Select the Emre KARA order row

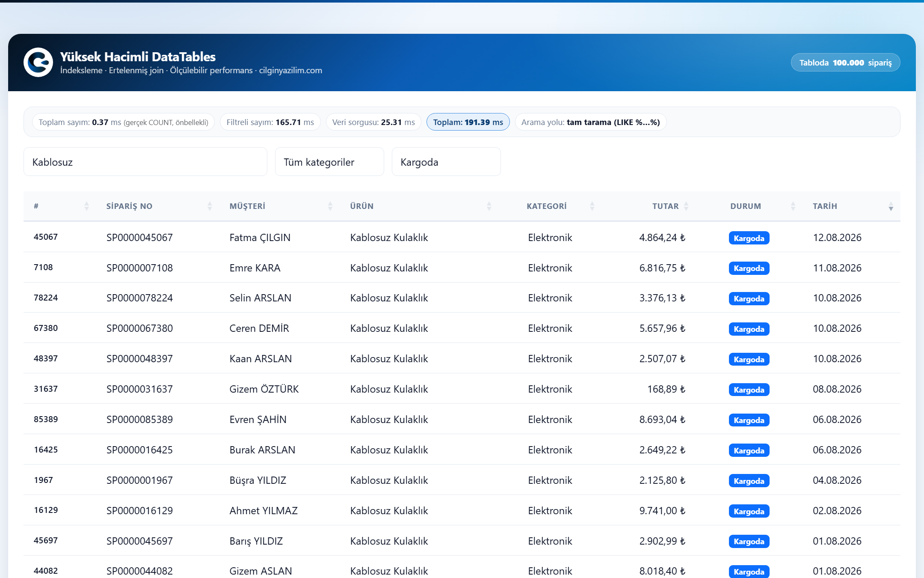pos(462,268)
